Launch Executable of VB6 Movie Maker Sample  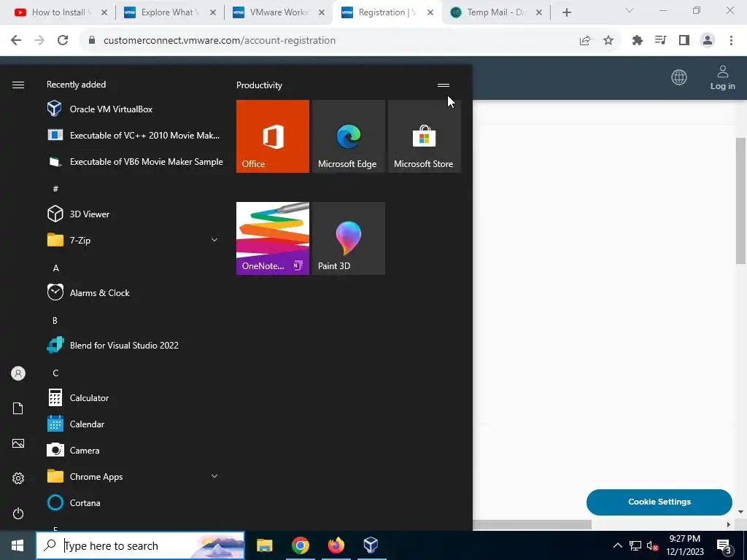[x=134, y=162]
